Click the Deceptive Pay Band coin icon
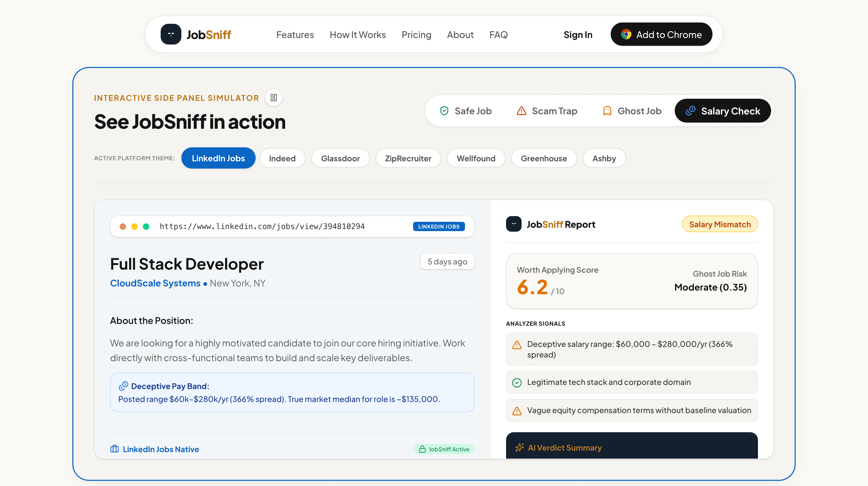The height and width of the screenshot is (486, 868). [x=123, y=386]
